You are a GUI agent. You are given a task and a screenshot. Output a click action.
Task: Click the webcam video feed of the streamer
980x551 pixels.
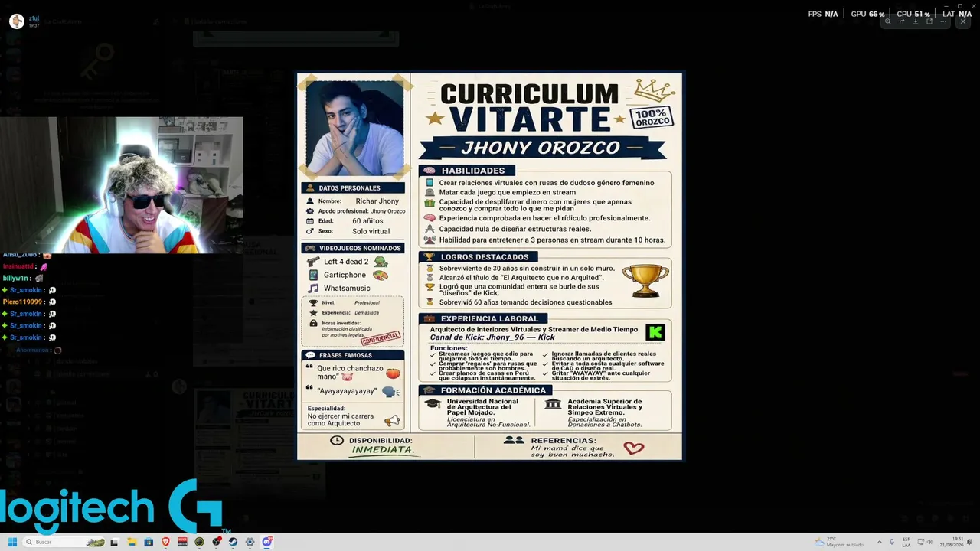click(121, 184)
